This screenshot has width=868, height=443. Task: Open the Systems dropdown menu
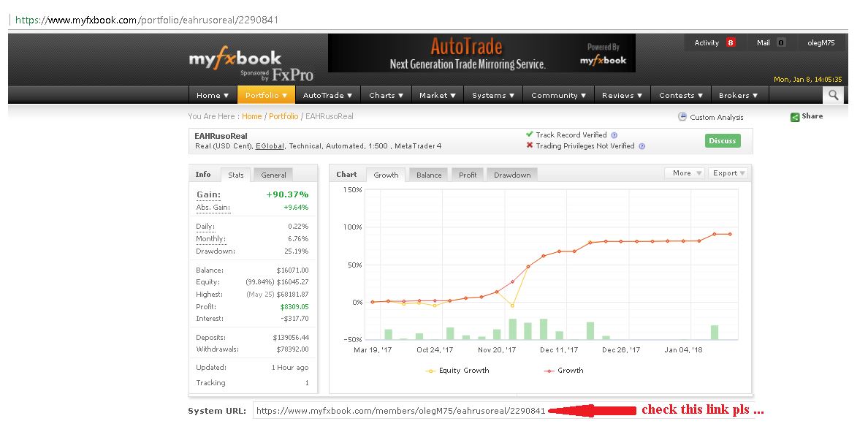click(x=493, y=95)
